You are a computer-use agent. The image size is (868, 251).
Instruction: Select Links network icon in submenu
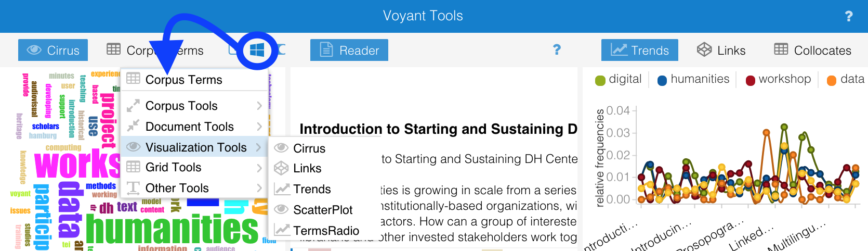click(x=281, y=168)
